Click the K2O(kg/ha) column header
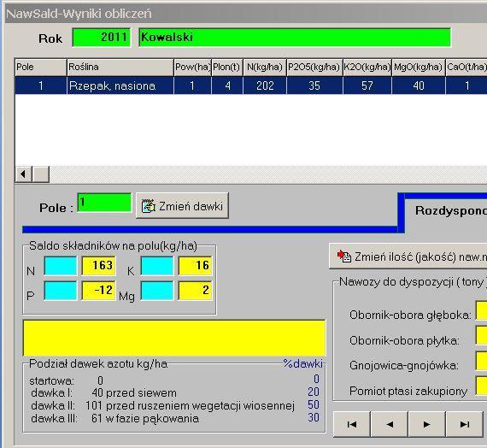Image resolution: width=487 pixels, height=448 pixels. click(x=367, y=68)
